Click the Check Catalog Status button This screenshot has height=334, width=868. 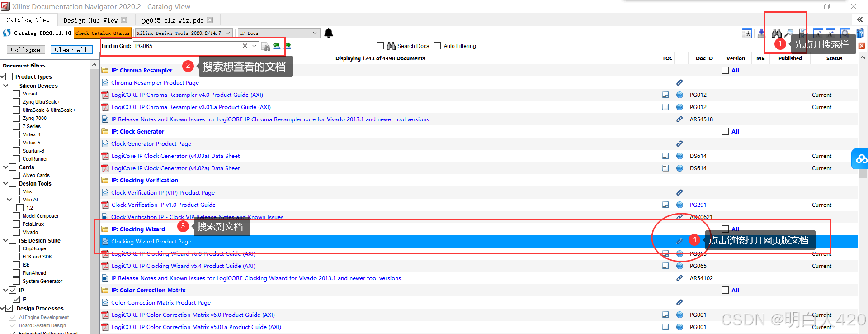pos(103,33)
